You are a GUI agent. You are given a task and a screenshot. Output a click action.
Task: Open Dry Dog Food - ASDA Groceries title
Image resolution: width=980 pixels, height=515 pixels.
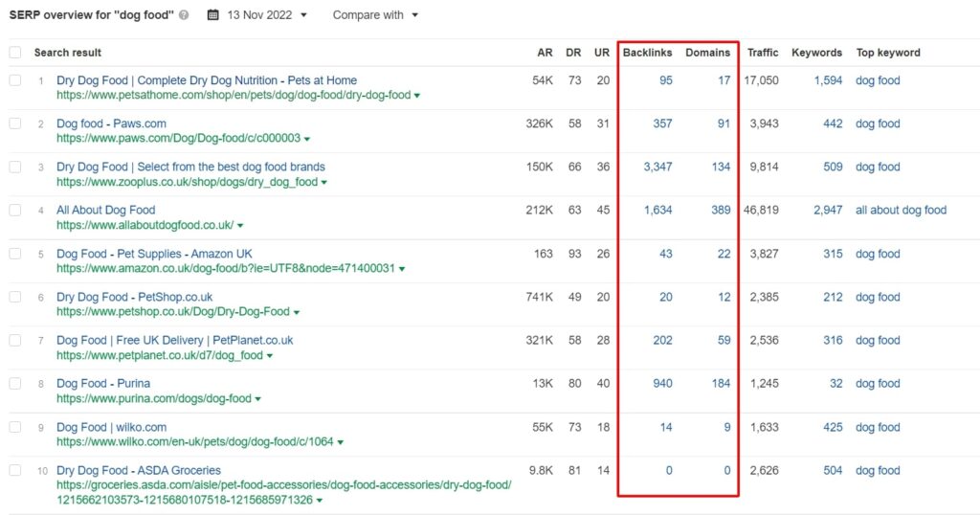139,470
